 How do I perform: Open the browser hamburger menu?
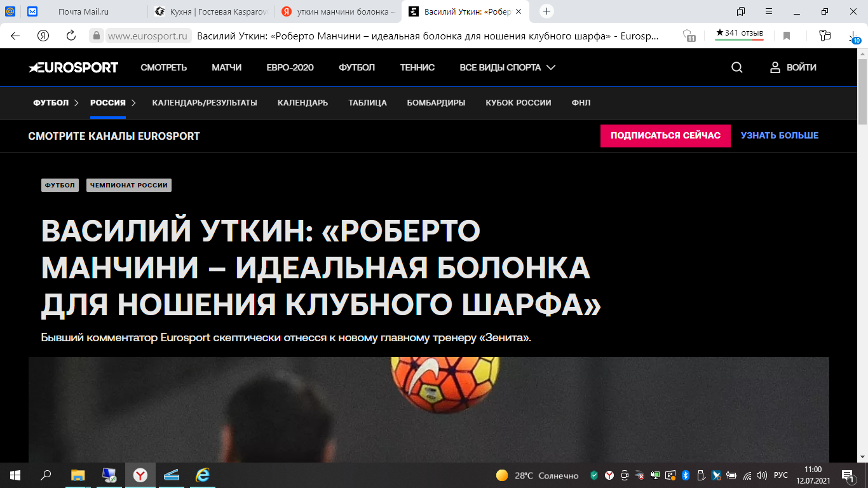[x=770, y=11]
